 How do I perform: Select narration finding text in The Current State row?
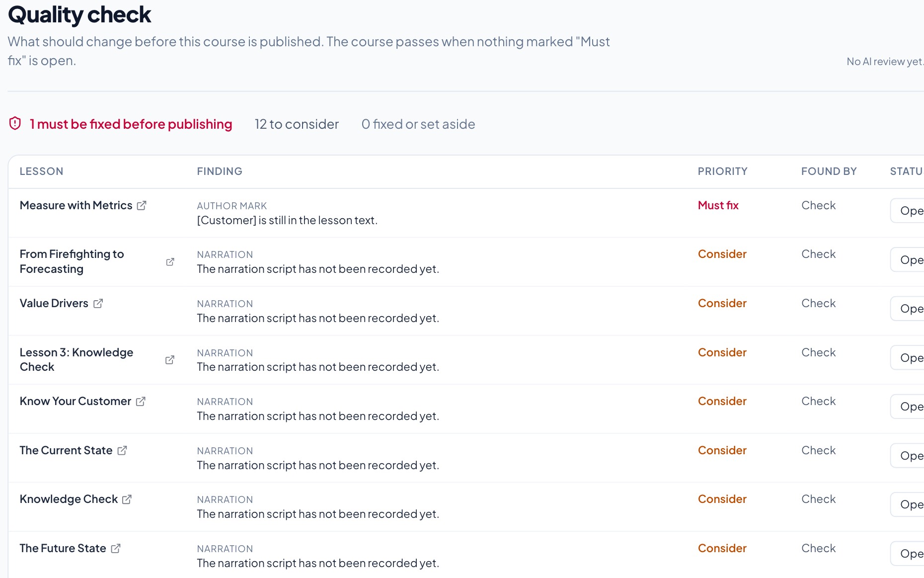[318, 465]
